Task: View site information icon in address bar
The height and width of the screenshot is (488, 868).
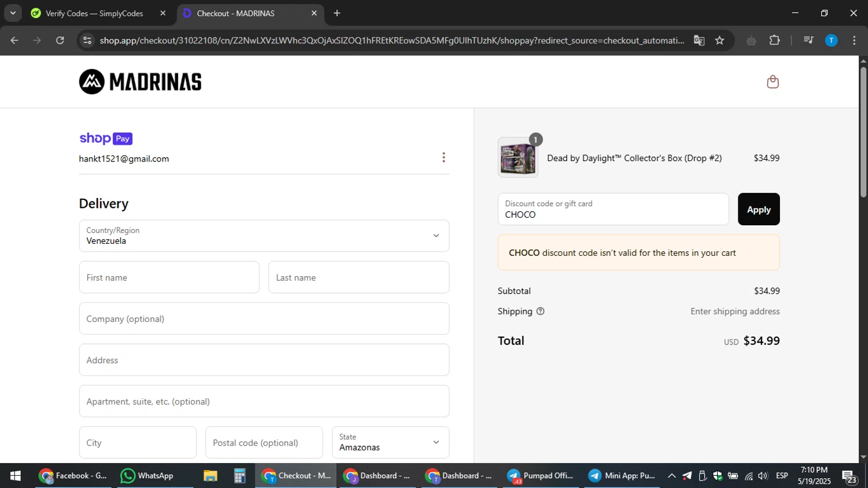Action: pos(87,40)
